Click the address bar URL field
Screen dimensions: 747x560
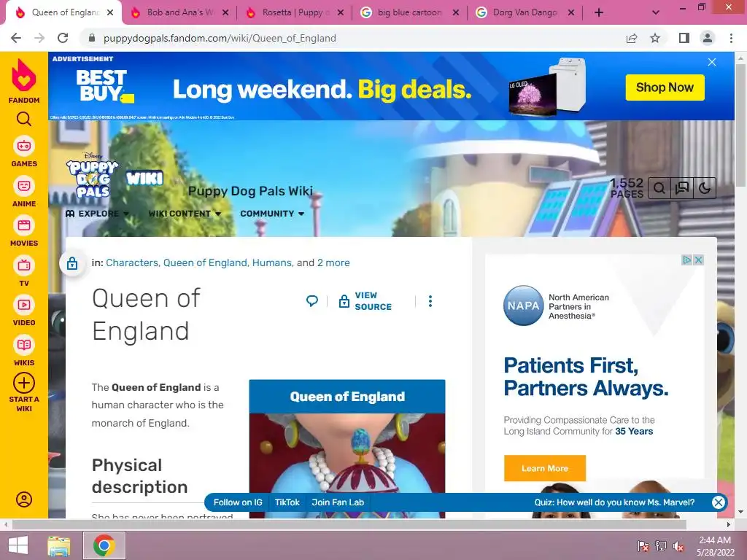click(352, 38)
